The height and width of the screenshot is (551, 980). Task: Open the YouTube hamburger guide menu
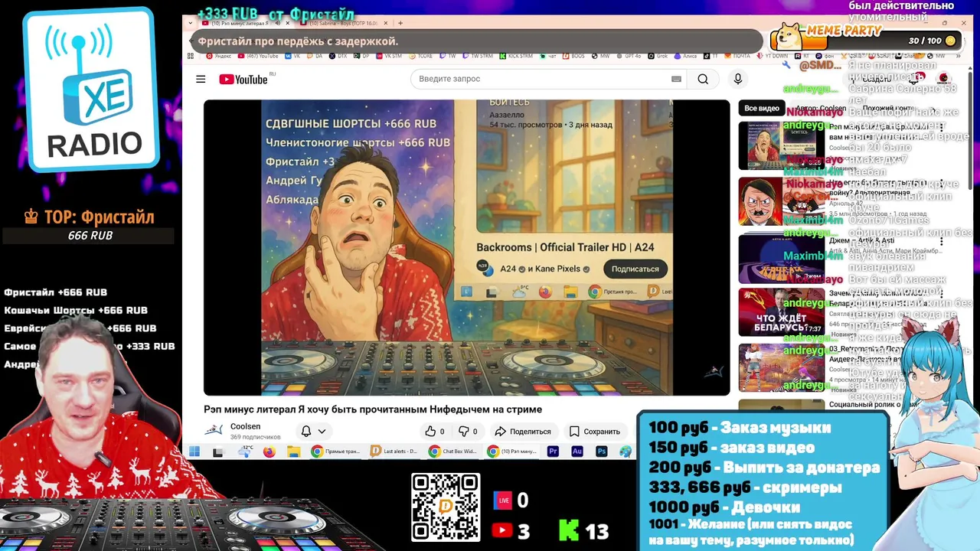(201, 79)
